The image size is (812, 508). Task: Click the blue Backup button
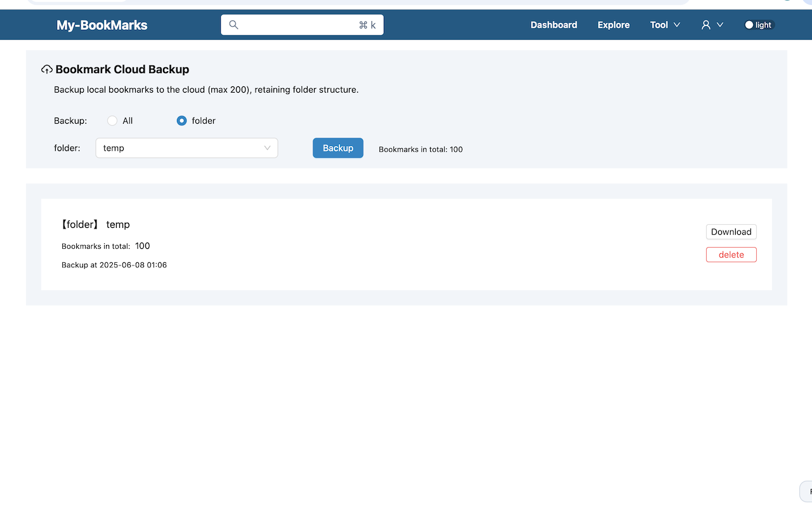[x=338, y=148]
